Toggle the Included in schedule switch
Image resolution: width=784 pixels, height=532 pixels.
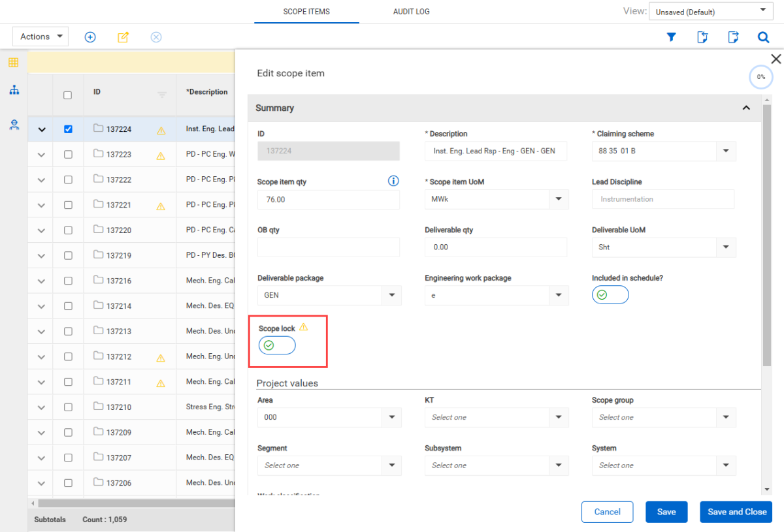[610, 295]
